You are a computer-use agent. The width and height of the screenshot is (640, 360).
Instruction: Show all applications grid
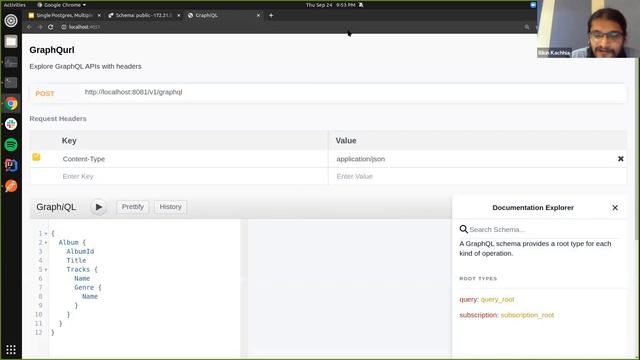tap(11, 350)
